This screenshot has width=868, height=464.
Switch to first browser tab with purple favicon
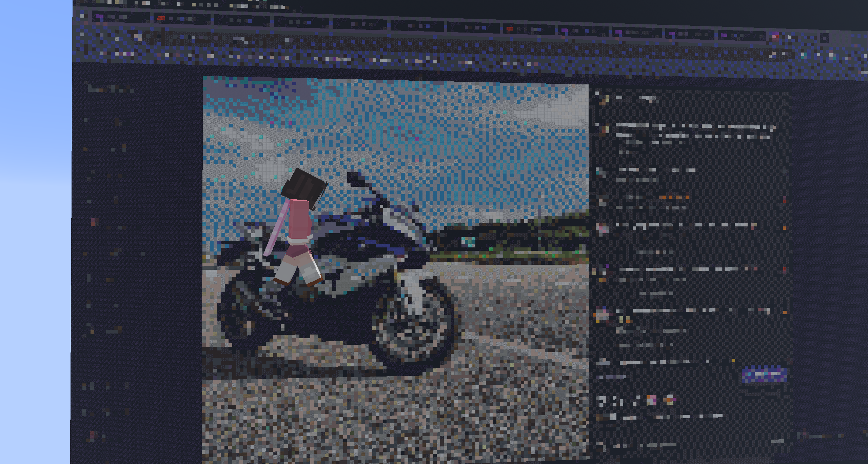click(120, 17)
